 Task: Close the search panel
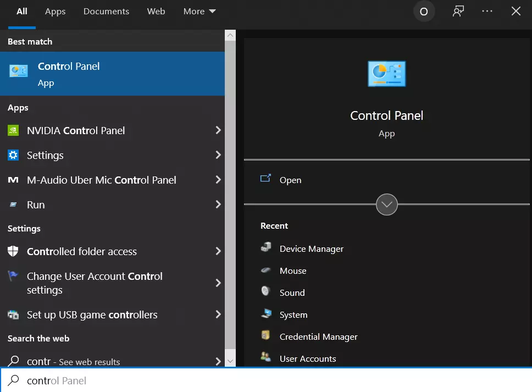516,11
